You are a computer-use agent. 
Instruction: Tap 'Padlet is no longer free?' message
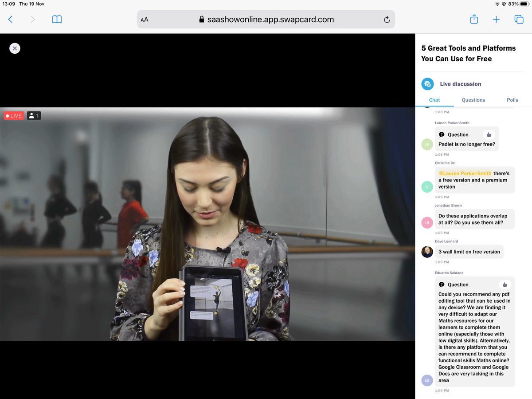[467, 144]
